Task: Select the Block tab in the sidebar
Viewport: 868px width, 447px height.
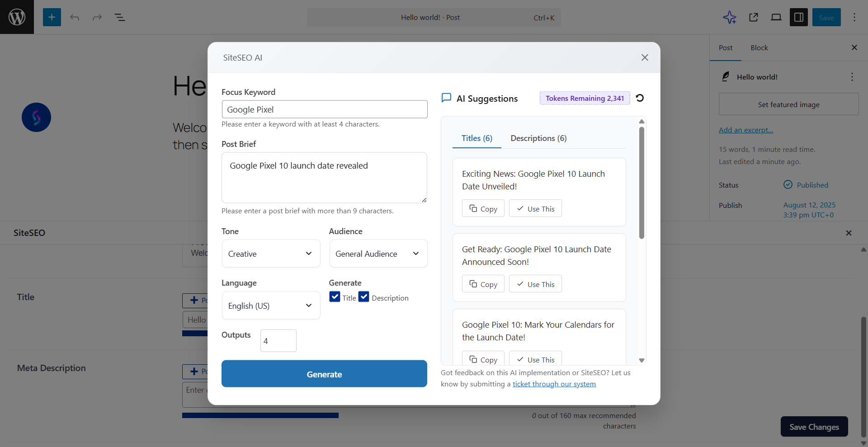Action: [x=759, y=47]
